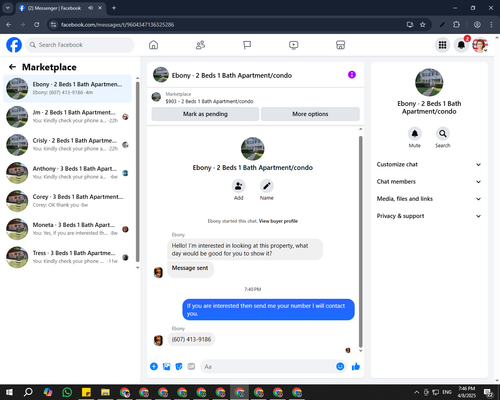Bookmark this page with star icon
This screenshot has height=400, width=500.
423,25
